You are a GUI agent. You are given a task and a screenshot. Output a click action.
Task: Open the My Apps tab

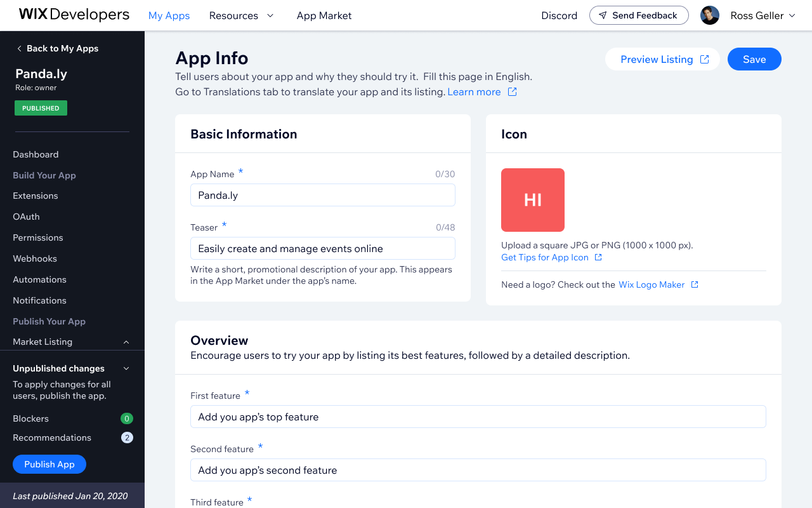[169, 15]
